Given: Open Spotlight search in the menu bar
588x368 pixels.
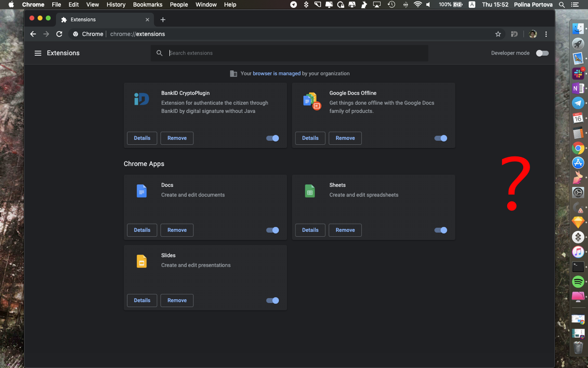Looking at the screenshot, I should point(562,5).
